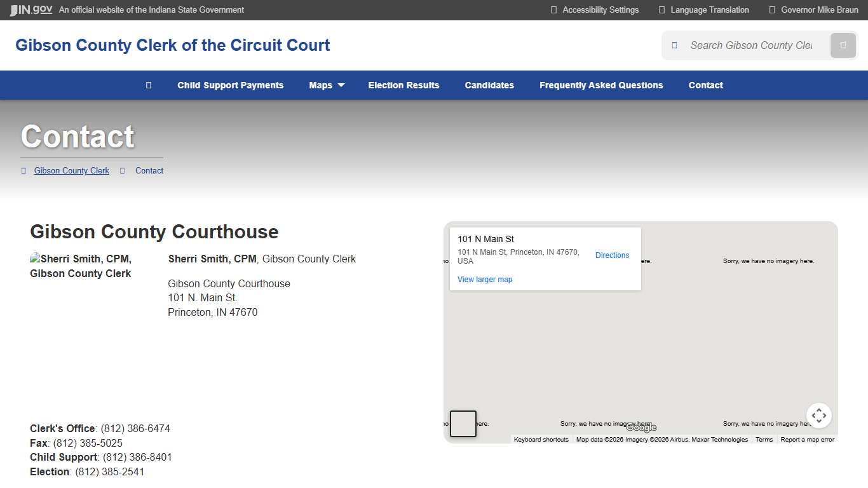Click inside the search input field
868x488 pixels.
point(750,45)
